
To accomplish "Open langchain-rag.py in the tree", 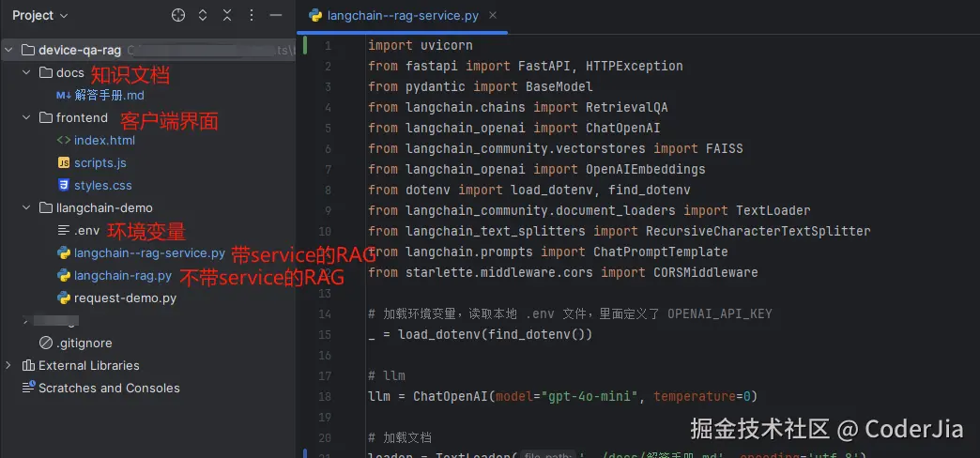I will click(122, 276).
